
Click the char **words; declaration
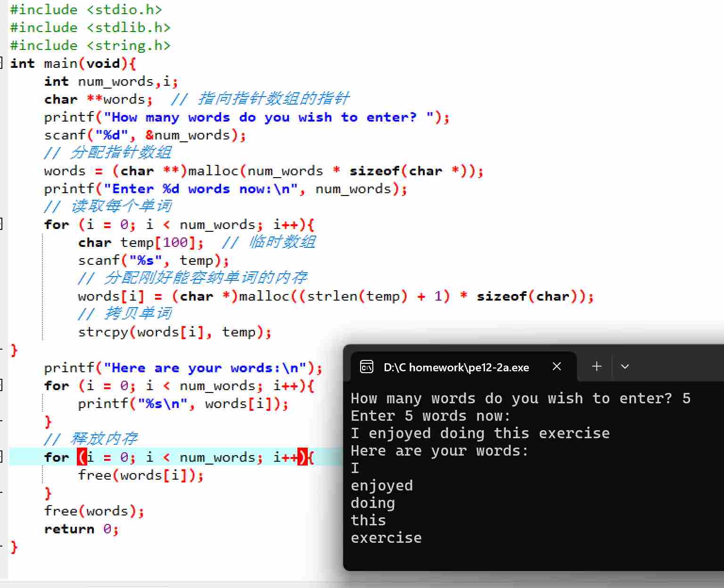[99, 99]
